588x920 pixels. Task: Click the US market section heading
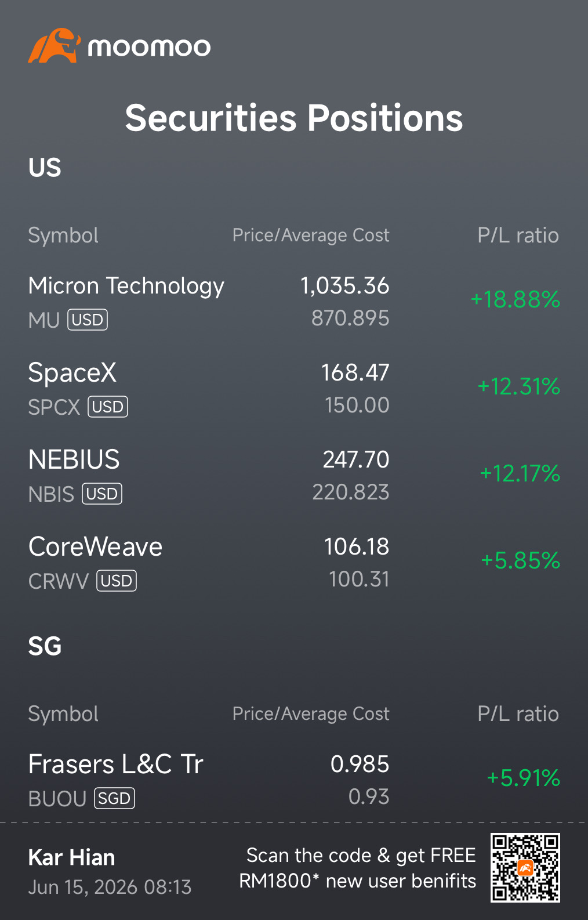(45, 168)
